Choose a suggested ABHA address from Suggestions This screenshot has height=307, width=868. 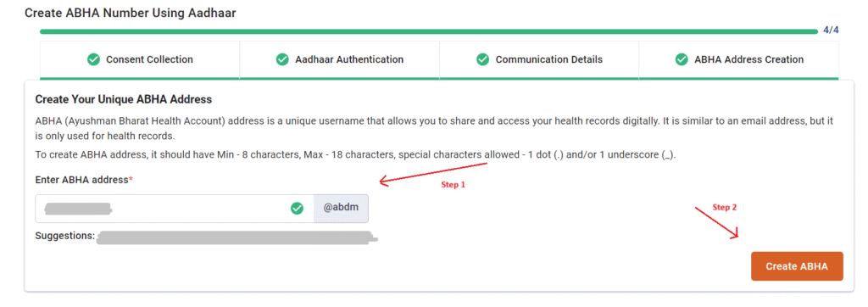pyautogui.click(x=237, y=237)
